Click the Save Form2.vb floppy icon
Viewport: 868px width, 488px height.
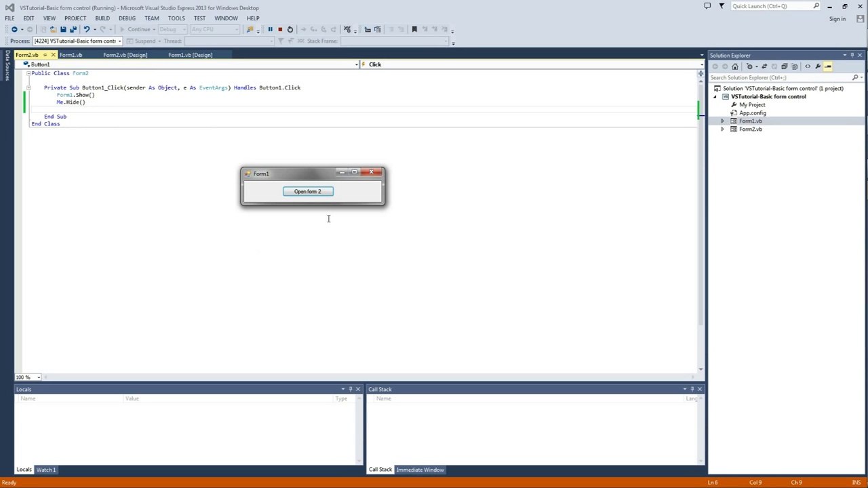pos(63,29)
